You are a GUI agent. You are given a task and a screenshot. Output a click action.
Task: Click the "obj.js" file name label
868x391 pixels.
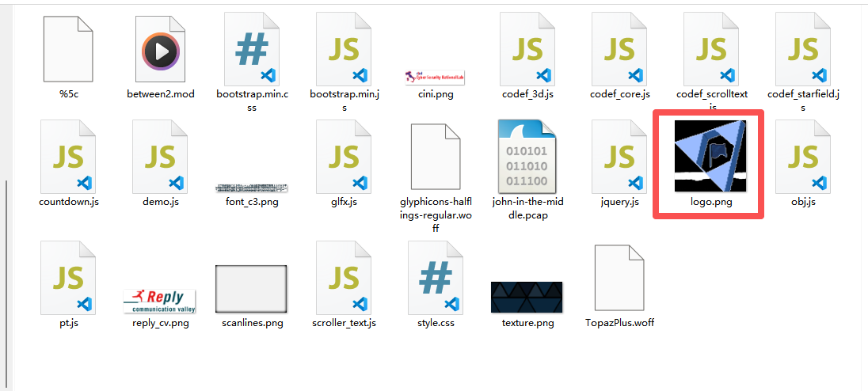pos(803,202)
